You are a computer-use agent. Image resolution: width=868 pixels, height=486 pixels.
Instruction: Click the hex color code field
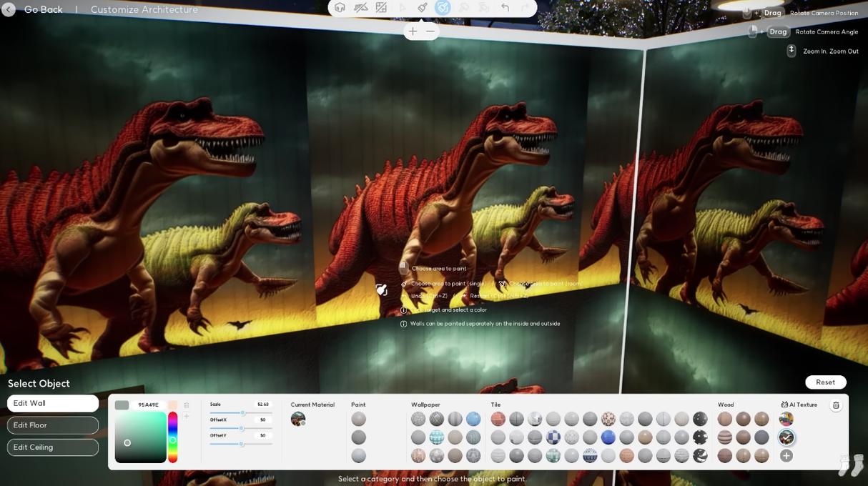point(148,405)
